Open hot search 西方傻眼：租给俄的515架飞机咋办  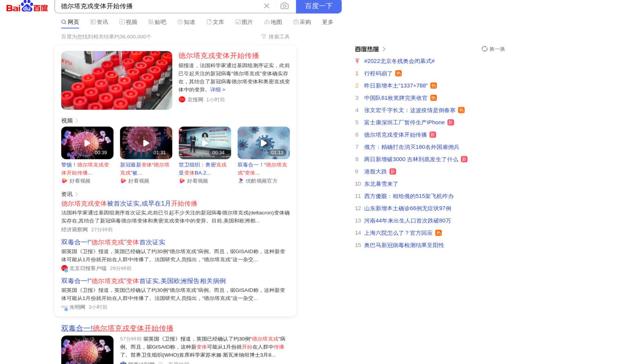[x=409, y=196]
